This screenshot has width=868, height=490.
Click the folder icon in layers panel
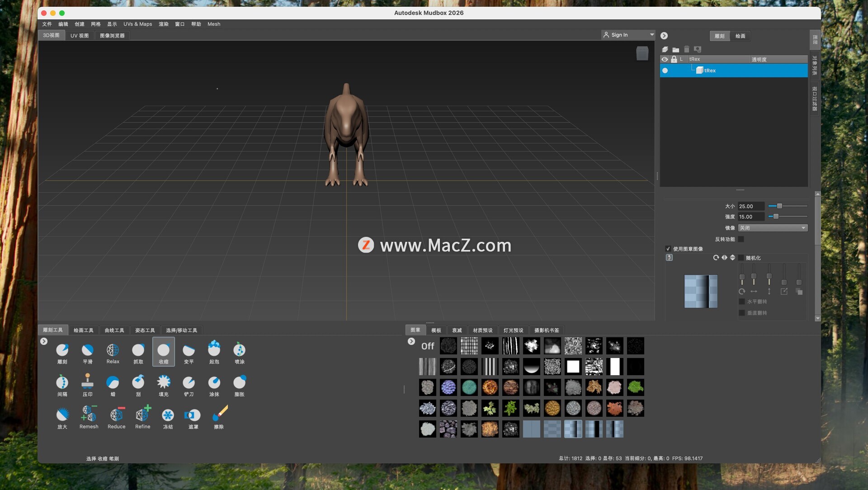(x=676, y=49)
